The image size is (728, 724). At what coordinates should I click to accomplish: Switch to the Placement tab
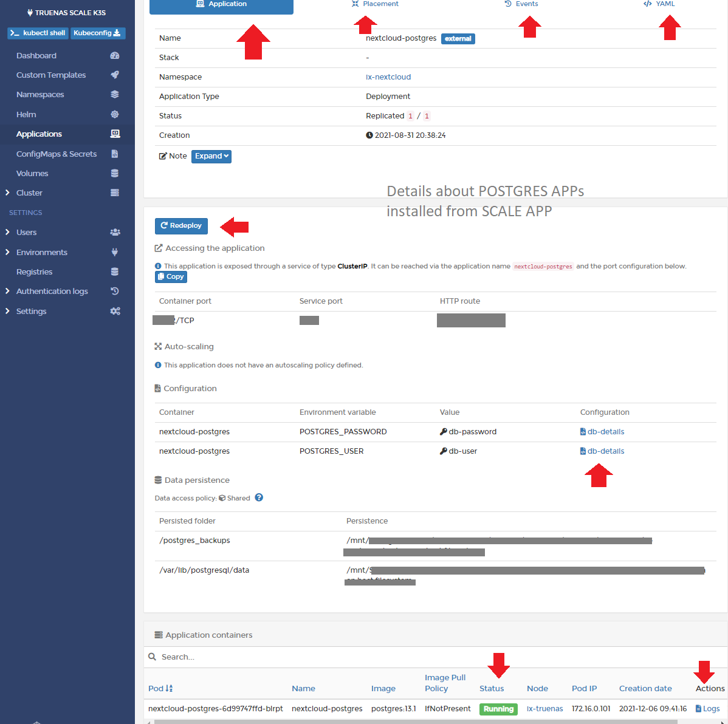pyautogui.click(x=375, y=4)
